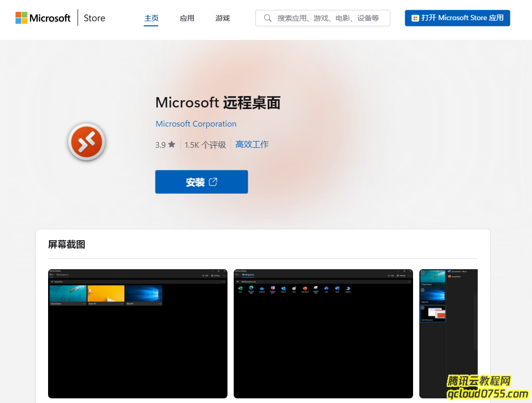Focus the 搜索应用、游戏 search box

(x=323, y=18)
